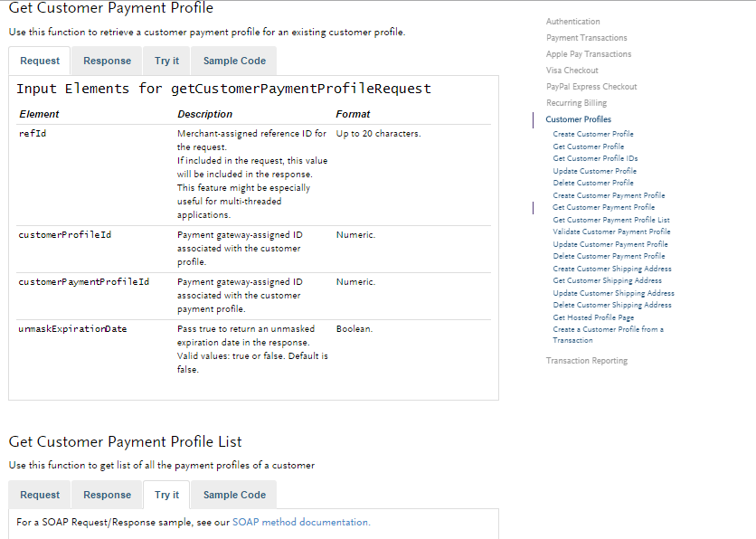Open the SOAP method documentation link

pos(301,522)
